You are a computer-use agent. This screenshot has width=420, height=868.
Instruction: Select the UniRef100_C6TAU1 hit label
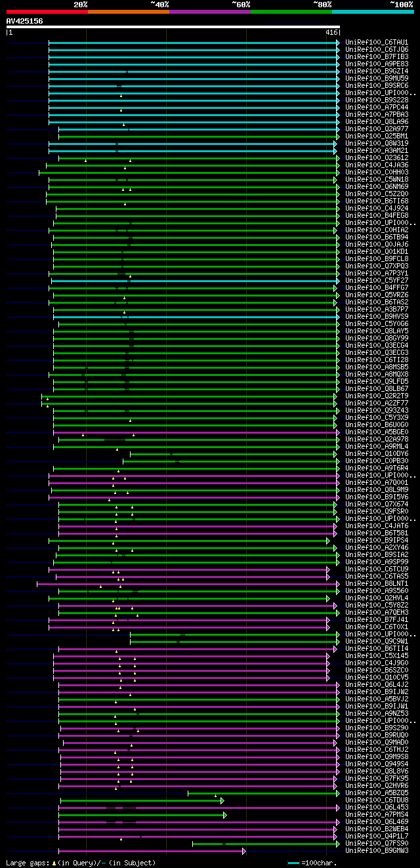pos(377,42)
